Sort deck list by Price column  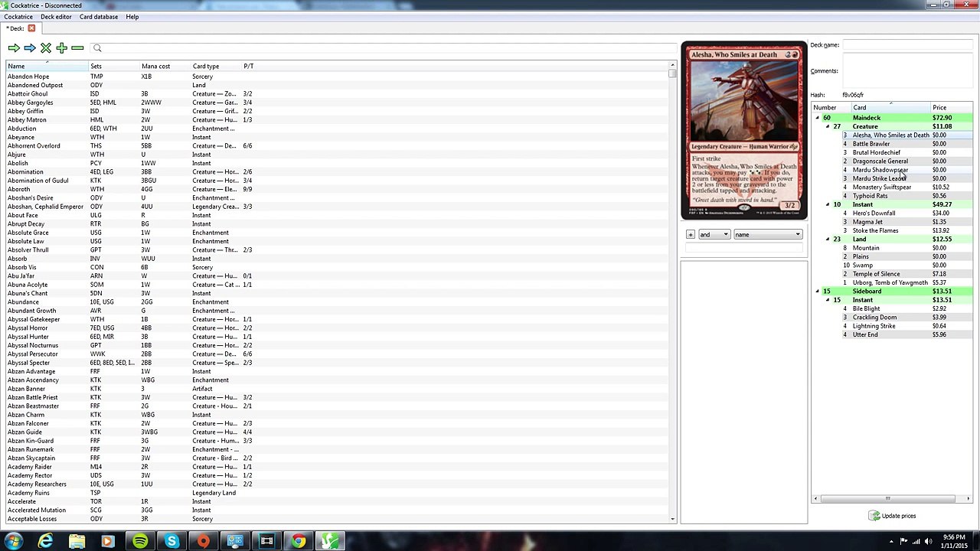pyautogui.click(x=951, y=108)
